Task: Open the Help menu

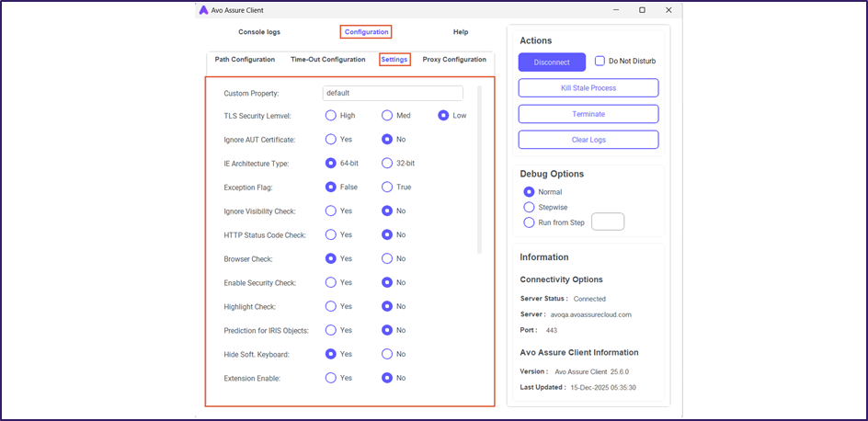Action: tap(461, 32)
